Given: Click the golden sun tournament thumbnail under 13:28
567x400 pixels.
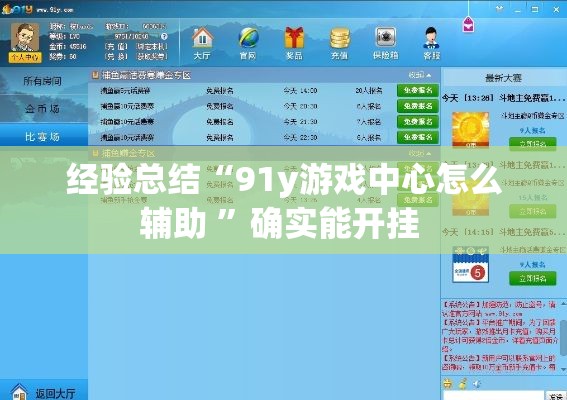Looking at the screenshot, I should (x=470, y=130).
